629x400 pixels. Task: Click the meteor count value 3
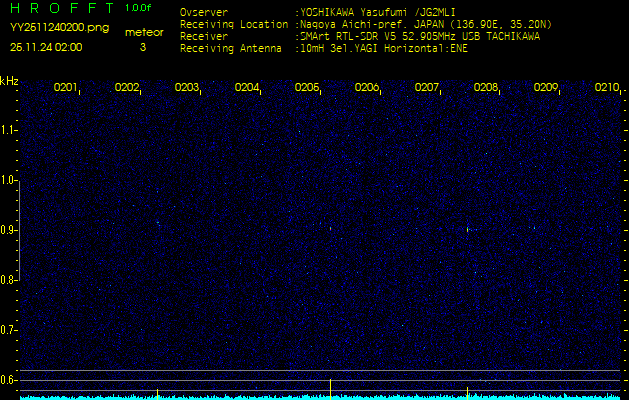[143, 47]
